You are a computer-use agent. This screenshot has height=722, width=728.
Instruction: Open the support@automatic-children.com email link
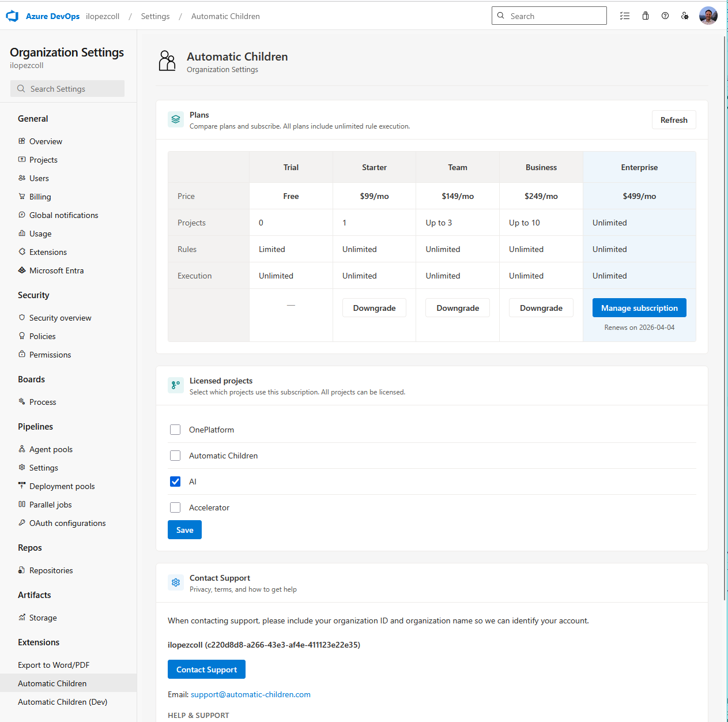pyautogui.click(x=250, y=694)
